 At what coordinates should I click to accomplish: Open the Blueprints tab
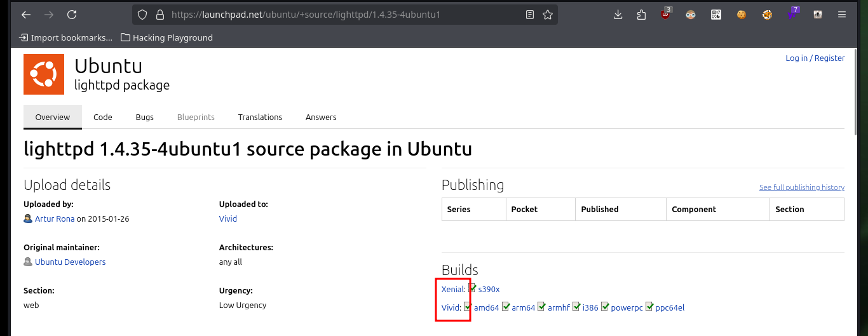click(x=196, y=117)
